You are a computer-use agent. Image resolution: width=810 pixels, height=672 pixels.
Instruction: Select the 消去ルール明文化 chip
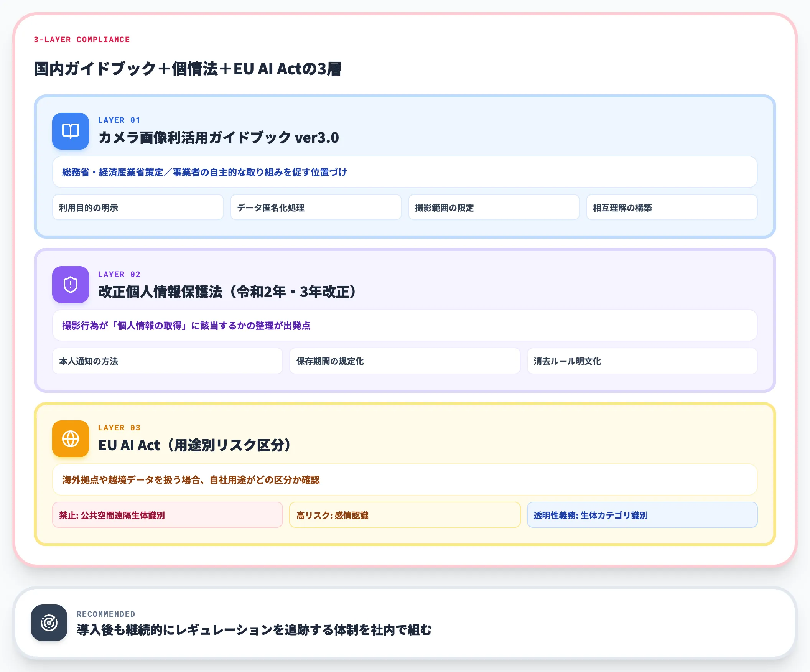coord(642,361)
